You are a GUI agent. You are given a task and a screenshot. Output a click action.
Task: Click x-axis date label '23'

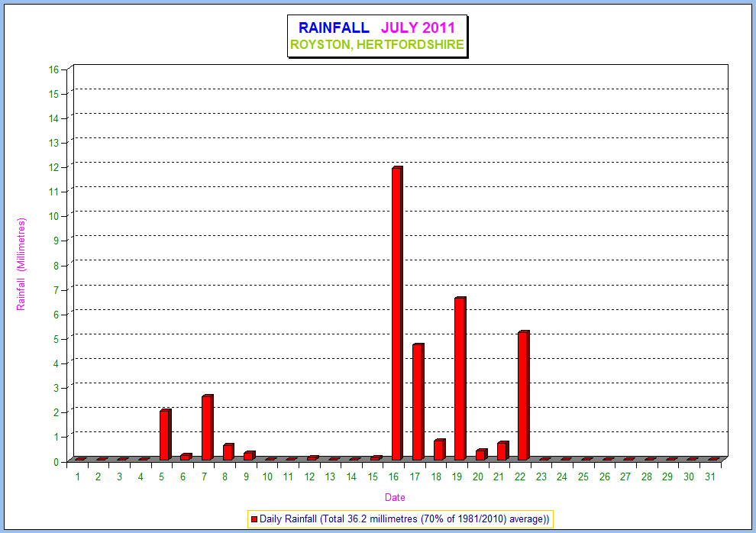(x=541, y=476)
